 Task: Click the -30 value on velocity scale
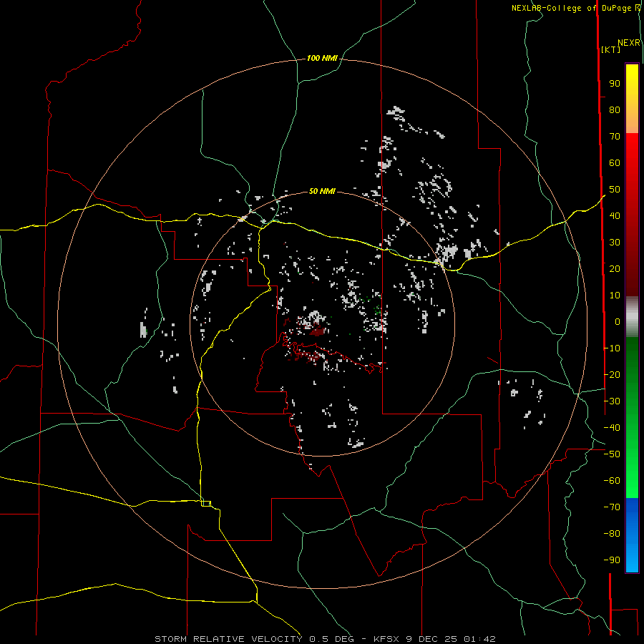click(612, 401)
